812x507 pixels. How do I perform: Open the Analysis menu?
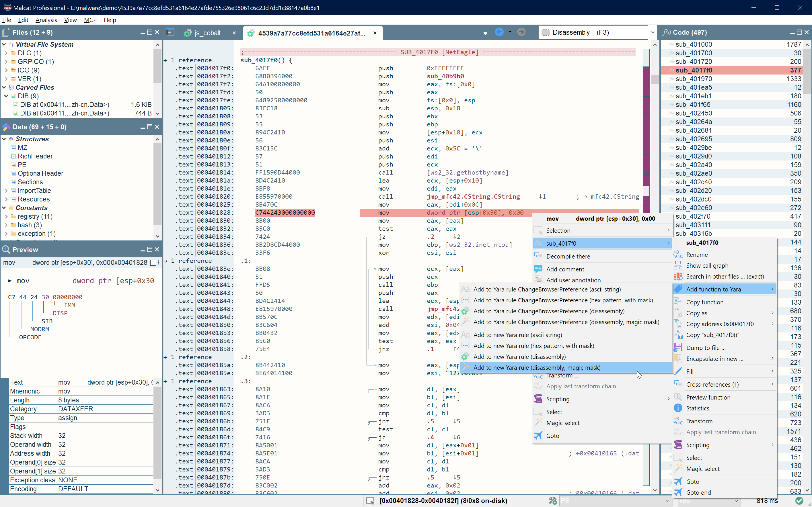[46, 20]
